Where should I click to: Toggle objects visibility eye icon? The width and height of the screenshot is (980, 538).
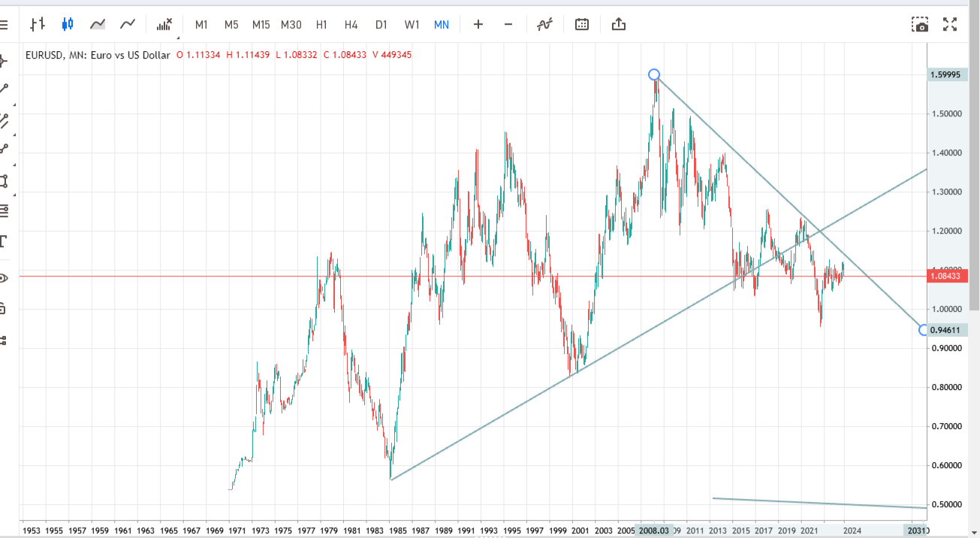point(4,278)
